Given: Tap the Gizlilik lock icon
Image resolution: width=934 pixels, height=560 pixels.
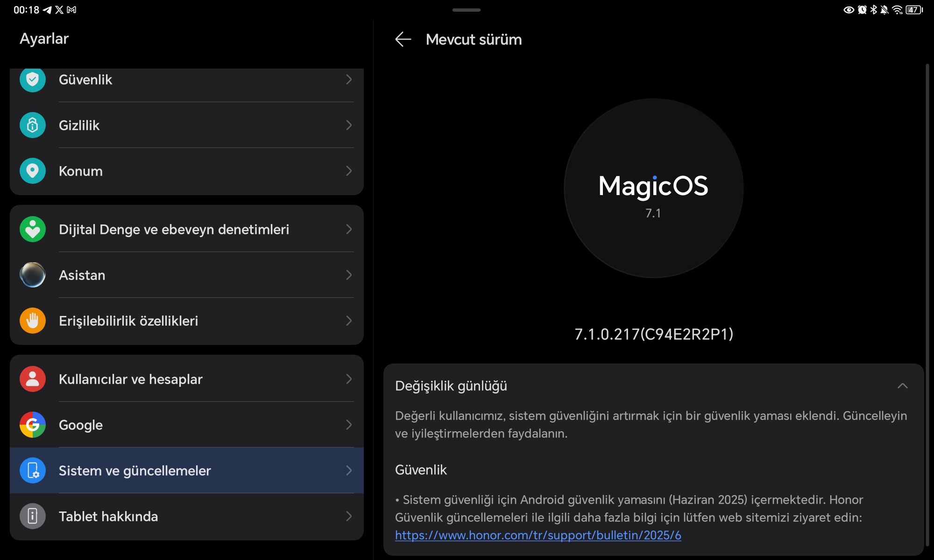Looking at the screenshot, I should click(x=33, y=125).
